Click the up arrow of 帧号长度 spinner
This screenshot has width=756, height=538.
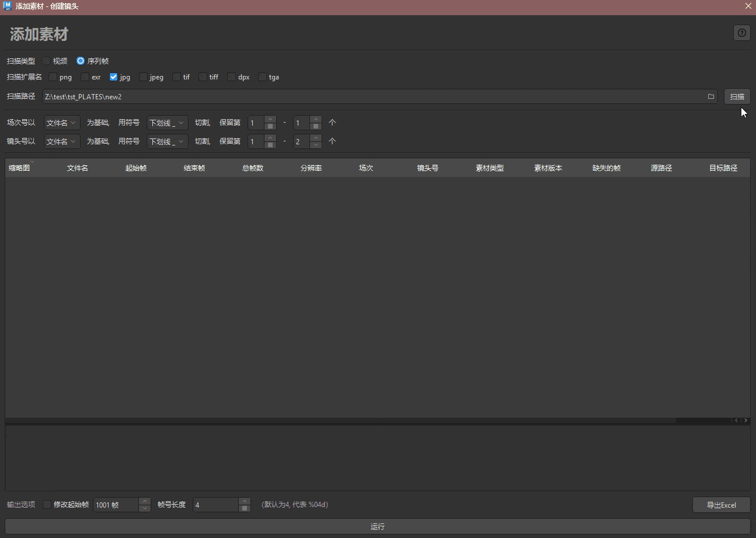coord(245,501)
